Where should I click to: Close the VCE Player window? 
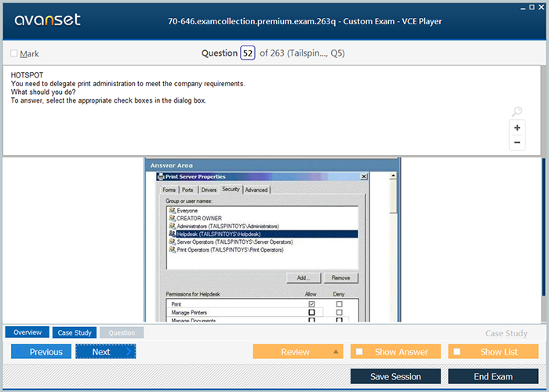[541, 7]
